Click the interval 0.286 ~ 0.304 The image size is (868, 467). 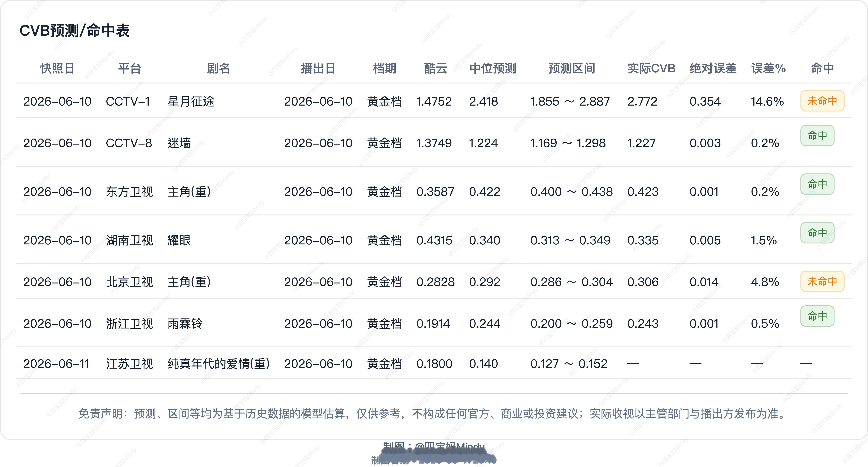click(x=571, y=282)
